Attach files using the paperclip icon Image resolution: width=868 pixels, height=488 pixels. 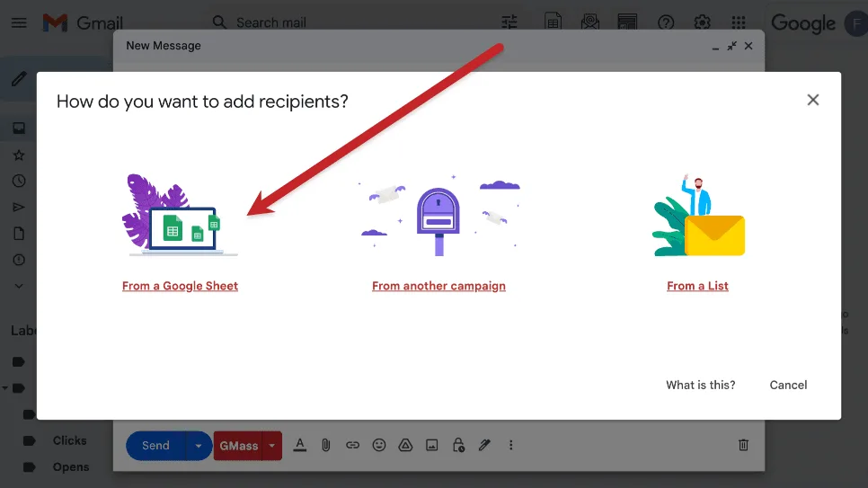coord(326,445)
